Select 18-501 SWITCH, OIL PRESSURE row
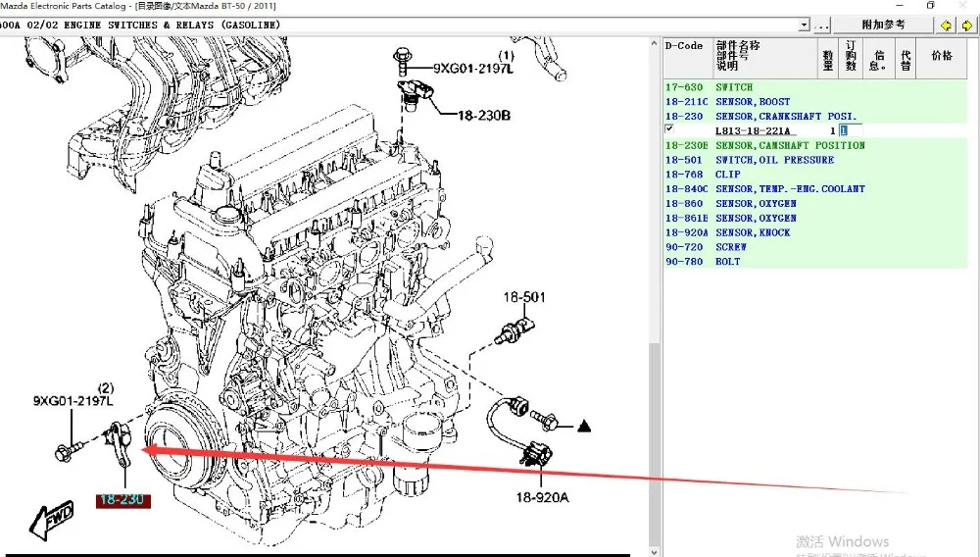This screenshot has width=980, height=557. point(815,160)
